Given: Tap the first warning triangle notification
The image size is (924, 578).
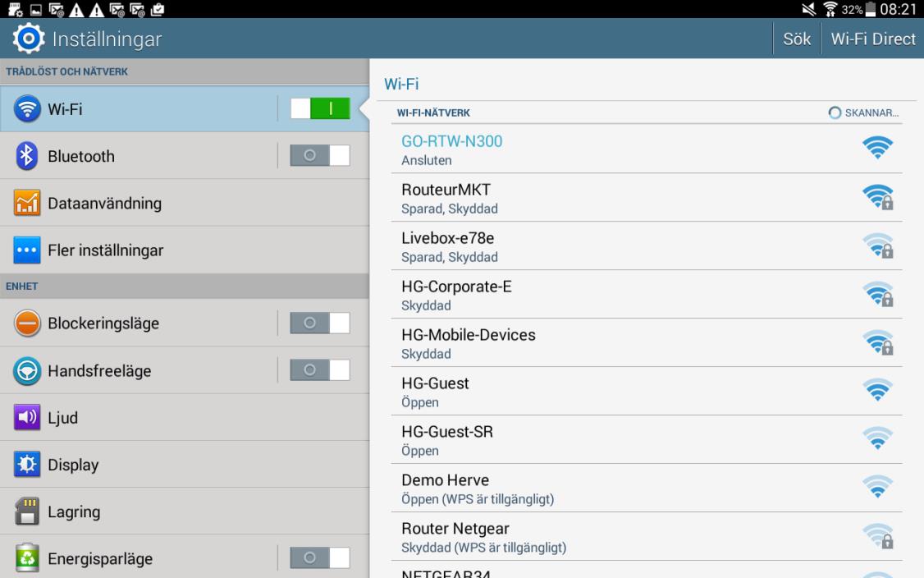Looking at the screenshot, I should [76, 9].
